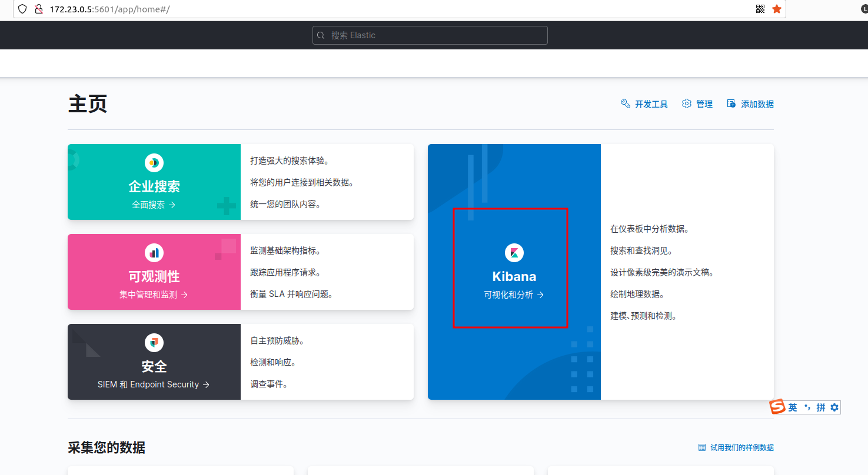Viewport: 868px width, 475px height.
Task: Click the 可观测性 card title
Action: coord(154,276)
